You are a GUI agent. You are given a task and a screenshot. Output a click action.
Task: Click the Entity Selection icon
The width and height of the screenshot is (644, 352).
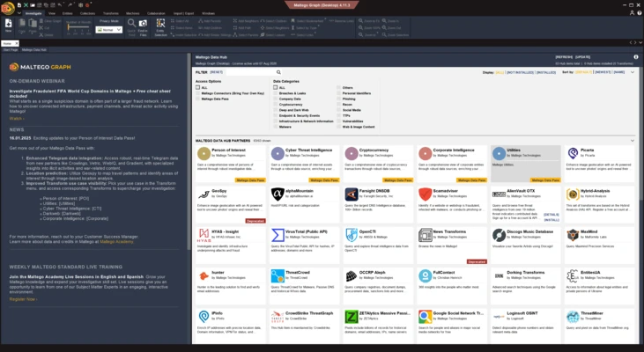coord(160,24)
